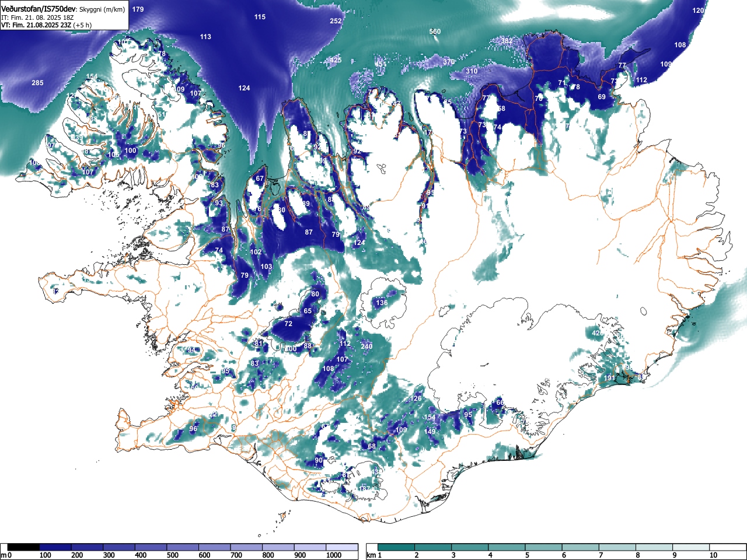Pick the darkest navy 100–200 m legend swatch
The width and height of the screenshot is (747, 560).
[x=55, y=547]
